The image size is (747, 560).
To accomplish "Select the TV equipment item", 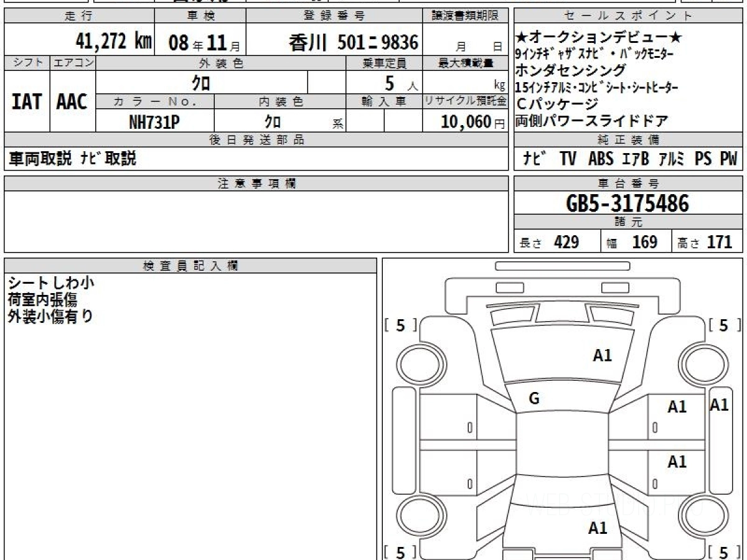I will coord(568,159).
